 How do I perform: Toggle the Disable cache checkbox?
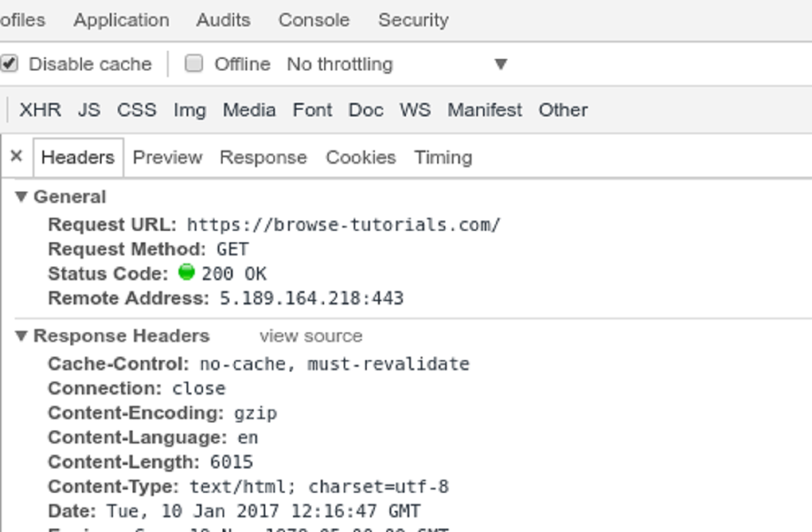pyautogui.click(x=8, y=64)
